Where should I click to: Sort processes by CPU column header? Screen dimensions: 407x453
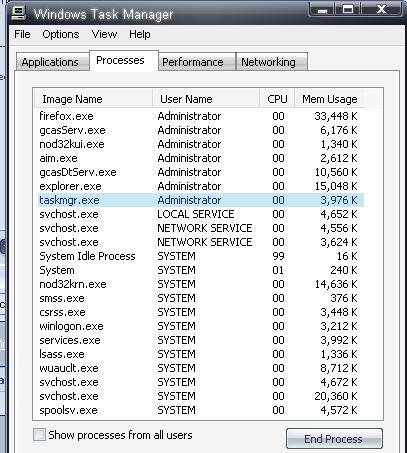277,99
